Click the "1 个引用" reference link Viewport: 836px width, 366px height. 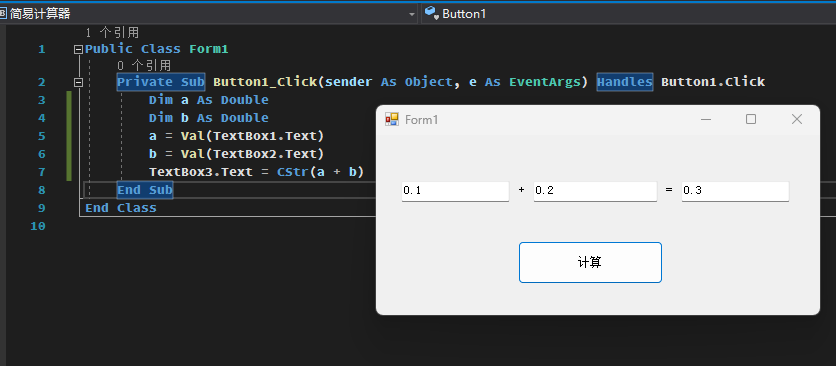click(x=112, y=33)
